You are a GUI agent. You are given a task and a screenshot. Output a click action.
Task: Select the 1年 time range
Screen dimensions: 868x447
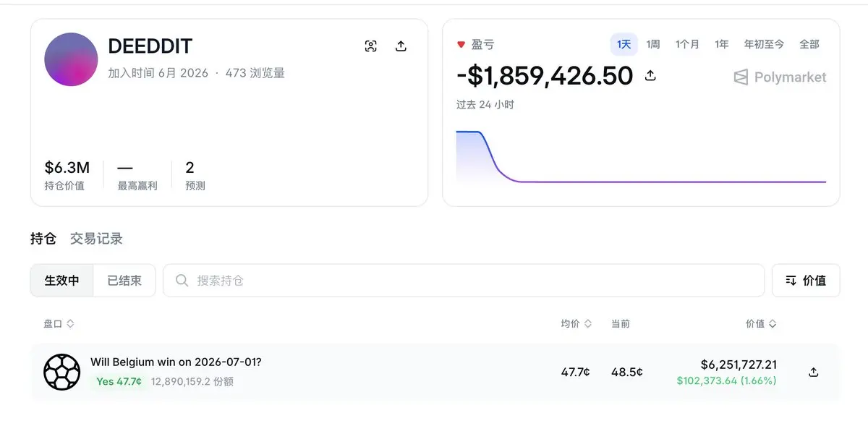[722, 44]
